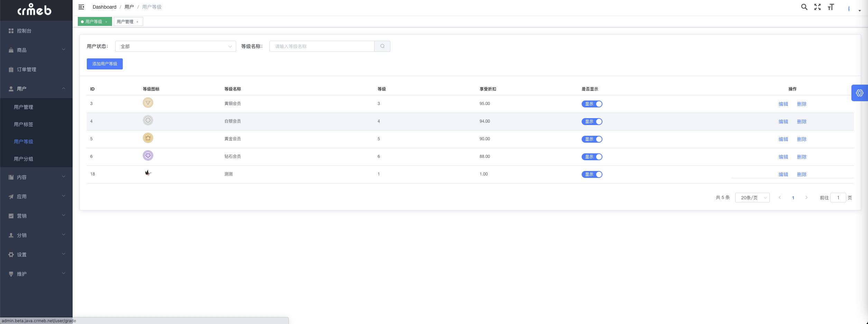Go to next page arrow
868x324 pixels.
(806, 198)
